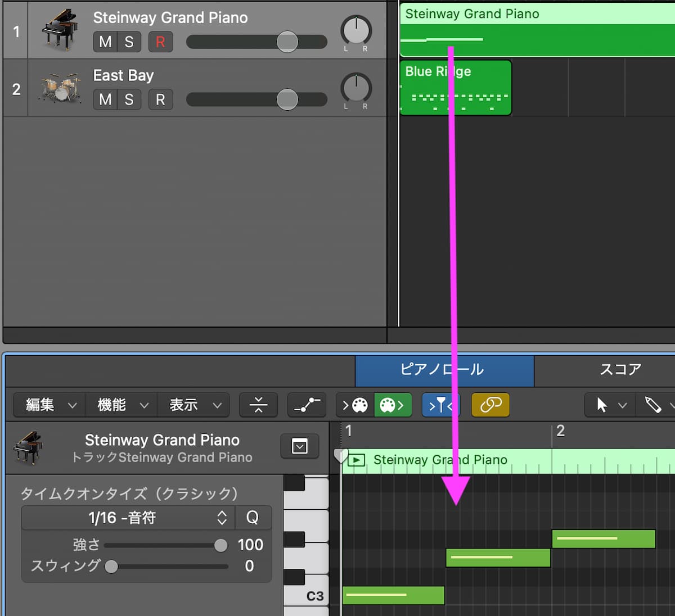Click track number 2 header
This screenshot has height=616, width=675.
tap(16, 89)
